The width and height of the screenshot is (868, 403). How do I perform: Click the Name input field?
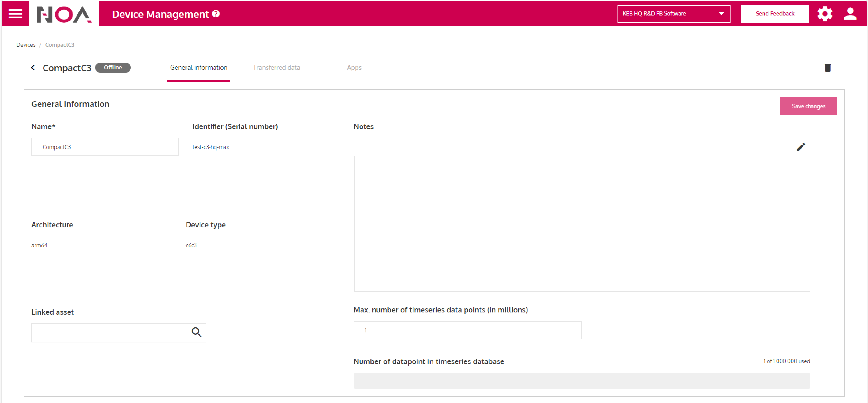105,147
